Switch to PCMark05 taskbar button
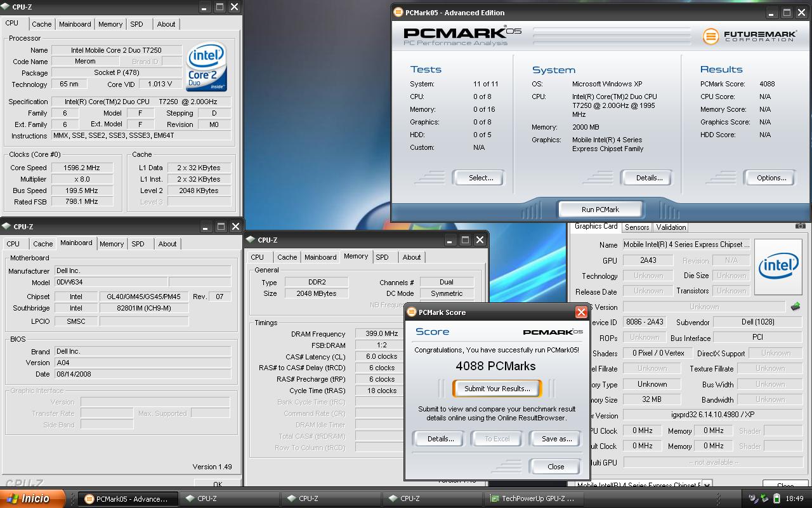Screen dimensions: 812x508 [x=128, y=498]
